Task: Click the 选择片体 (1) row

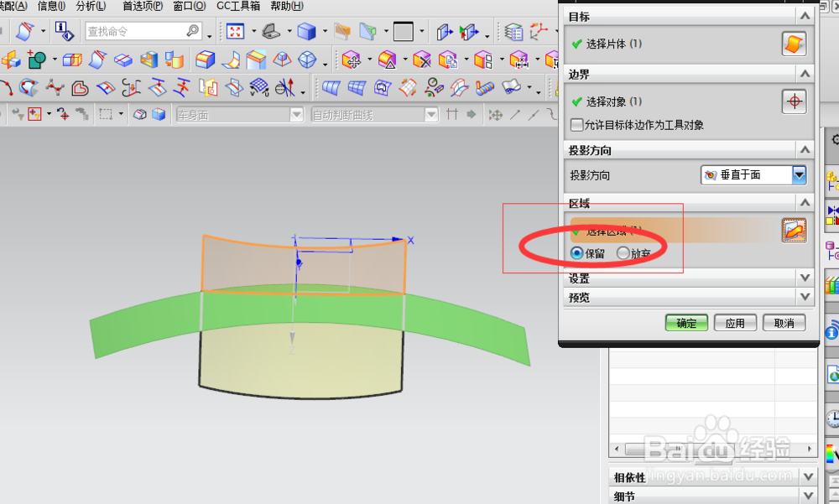Action: (673, 44)
